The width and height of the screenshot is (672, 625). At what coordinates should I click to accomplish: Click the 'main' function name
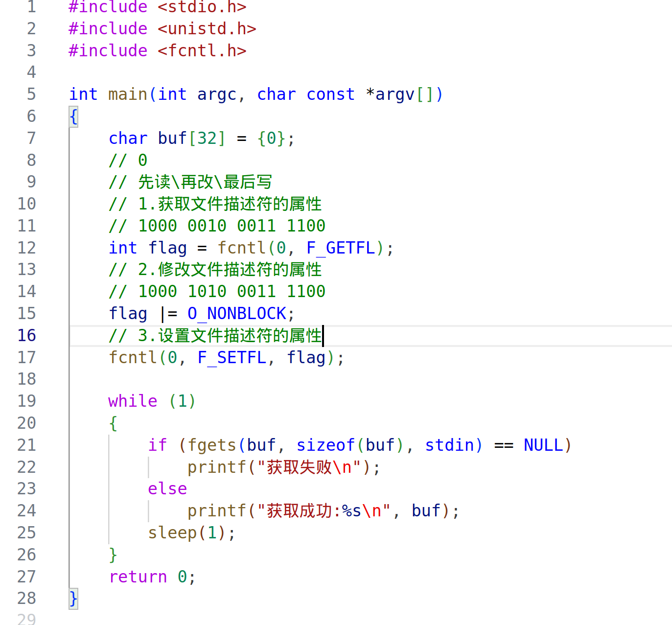[128, 94]
